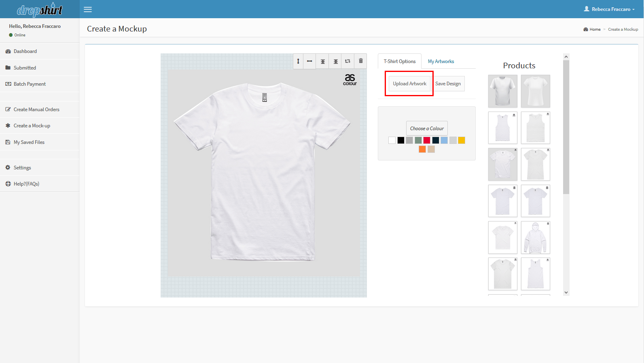Pick the yellow colour swatch

pos(462,140)
